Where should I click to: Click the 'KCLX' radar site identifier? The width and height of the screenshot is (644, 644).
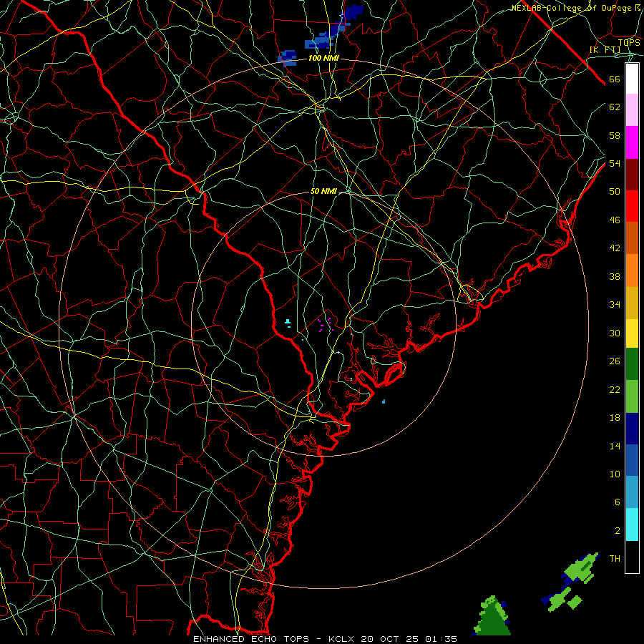(342, 639)
